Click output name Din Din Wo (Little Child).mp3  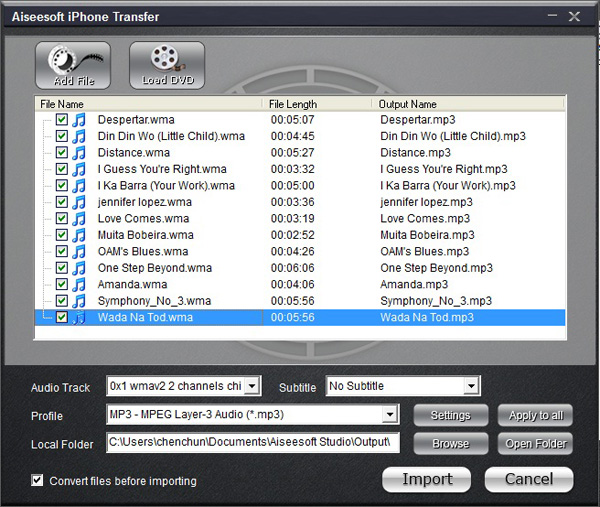pyautogui.click(x=453, y=136)
